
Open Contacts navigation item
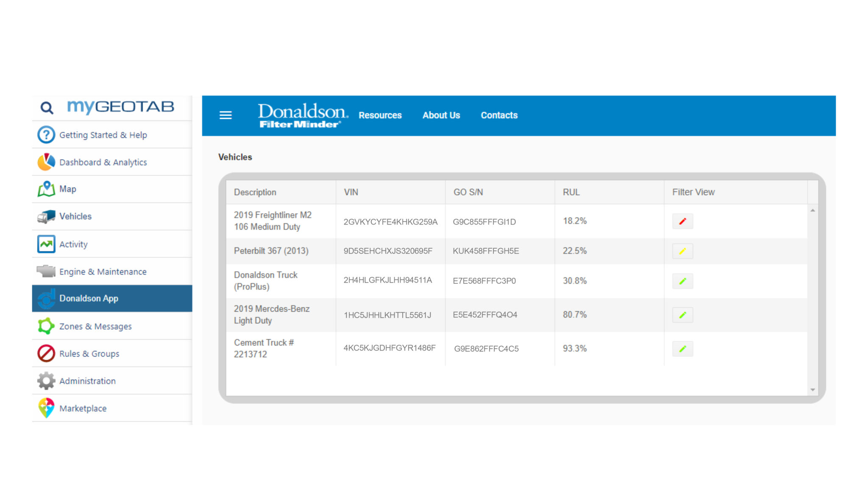click(x=499, y=115)
